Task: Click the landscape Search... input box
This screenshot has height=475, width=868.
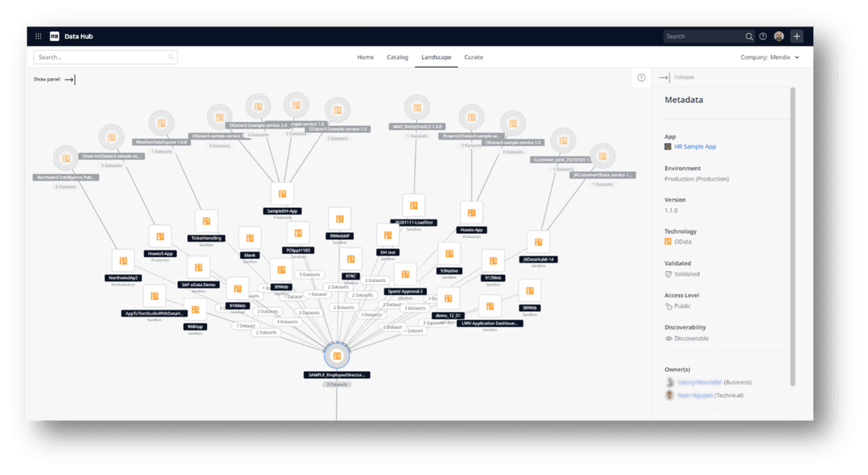Action: point(106,58)
